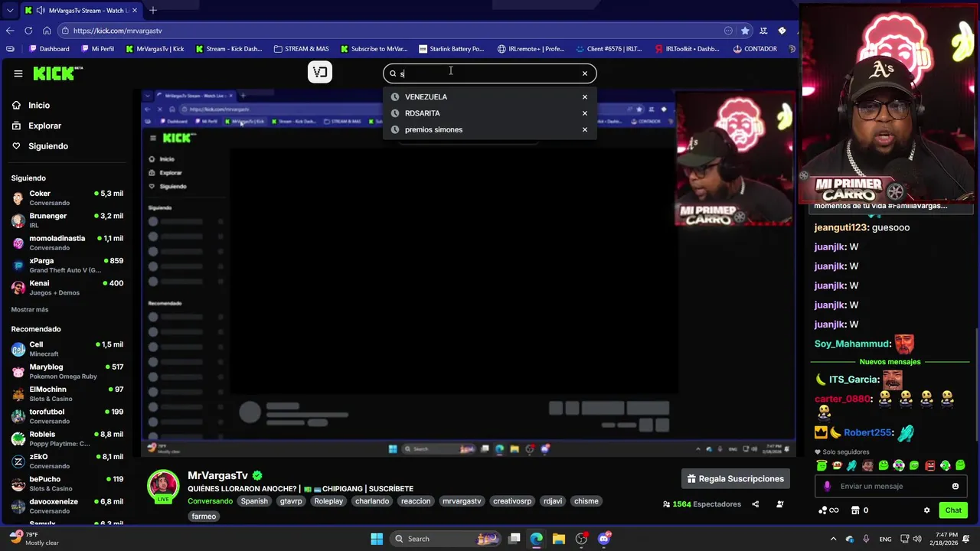Select the premios simones recent search

tap(433, 130)
